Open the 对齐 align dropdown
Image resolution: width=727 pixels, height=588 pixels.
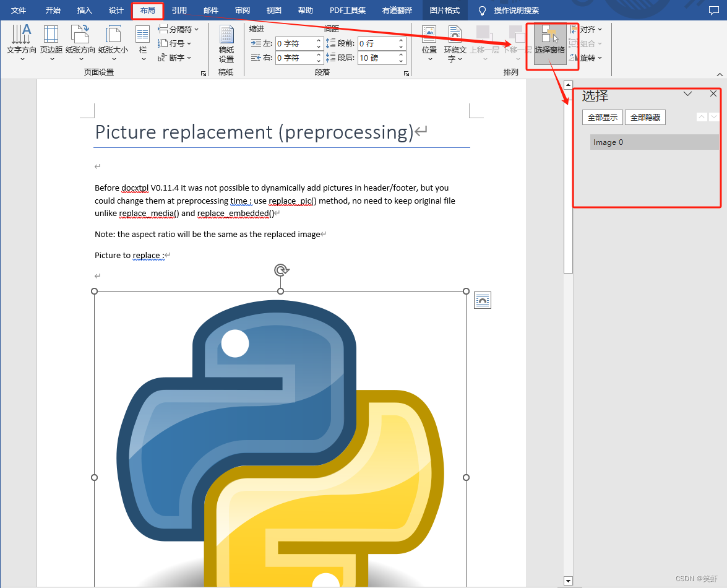coord(587,29)
